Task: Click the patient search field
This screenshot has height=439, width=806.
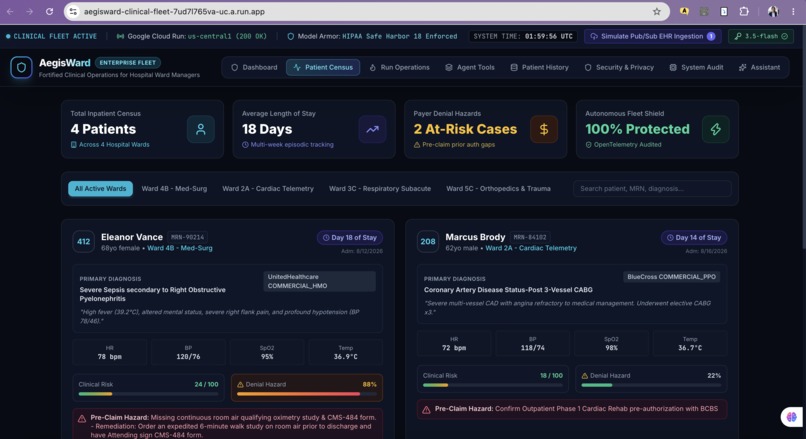Action: (652, 189)
